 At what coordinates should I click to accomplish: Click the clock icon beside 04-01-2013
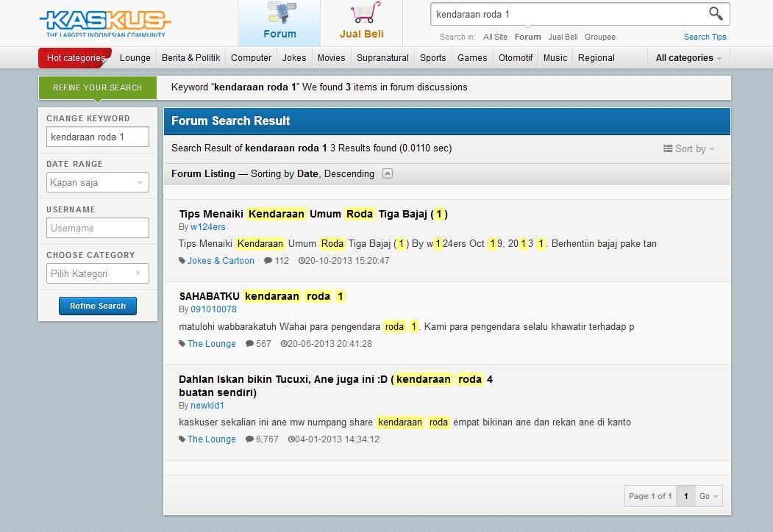(291, 439)
